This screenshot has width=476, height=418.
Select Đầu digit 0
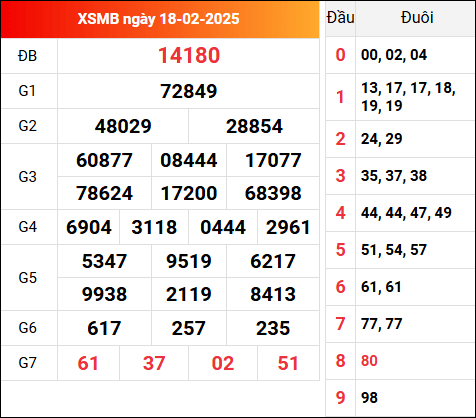click(340, 55)
